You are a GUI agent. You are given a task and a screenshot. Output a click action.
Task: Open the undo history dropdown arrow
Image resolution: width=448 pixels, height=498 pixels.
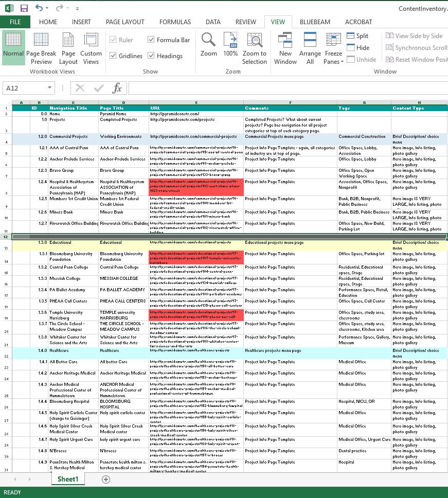coord(47,8)
